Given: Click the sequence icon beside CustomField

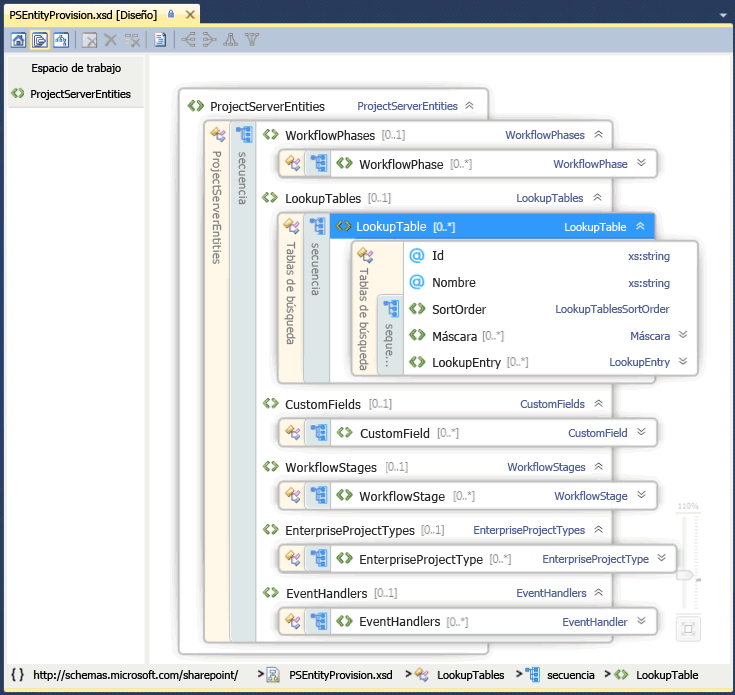Looking at the screenshot, I should [x=319, y=433].
